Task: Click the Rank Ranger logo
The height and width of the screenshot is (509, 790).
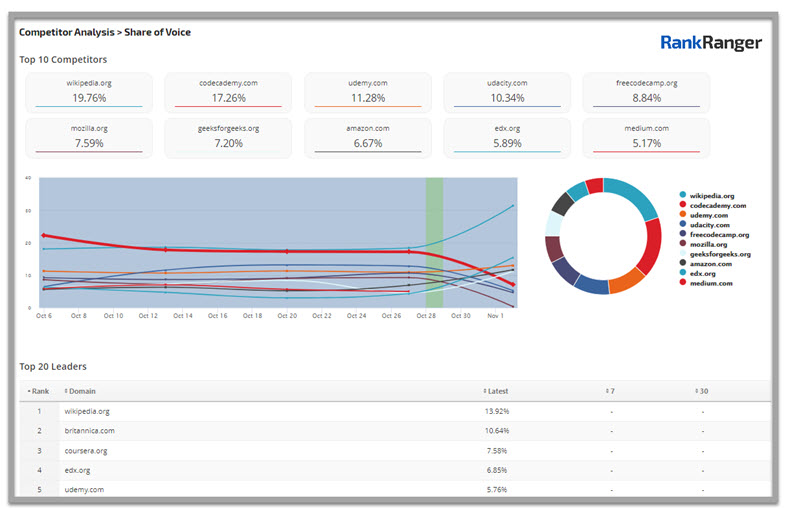Action: (710, 43)
